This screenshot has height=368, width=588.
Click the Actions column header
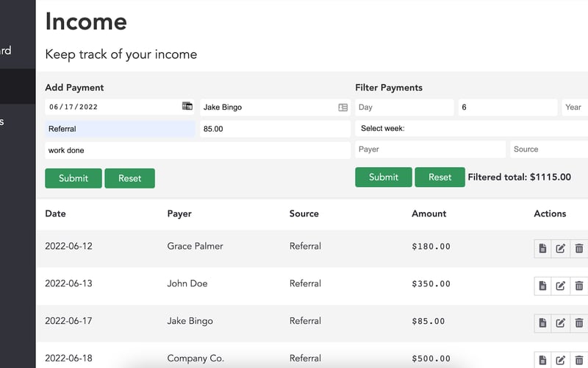[x=550, y=213]
